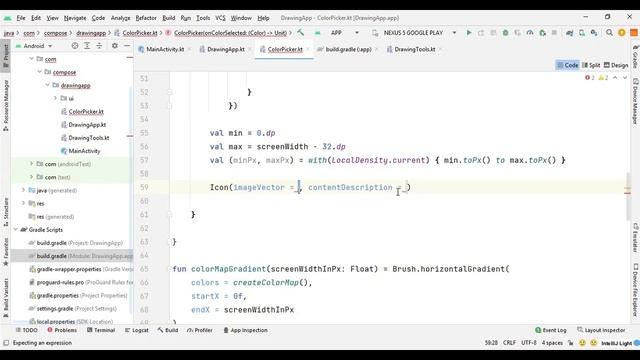Switch editor to Split view
This screenshot has width=640, height=360.
pos(591,65)
